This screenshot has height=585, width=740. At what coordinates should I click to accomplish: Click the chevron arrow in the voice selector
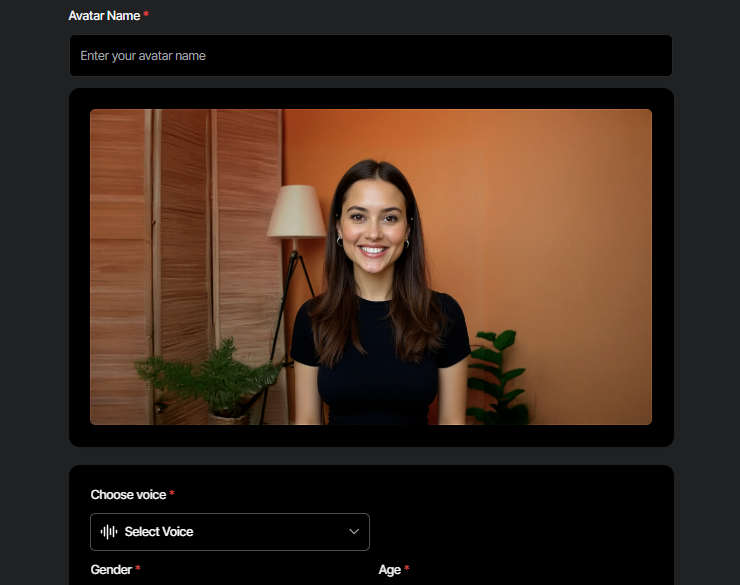(354, 532)
